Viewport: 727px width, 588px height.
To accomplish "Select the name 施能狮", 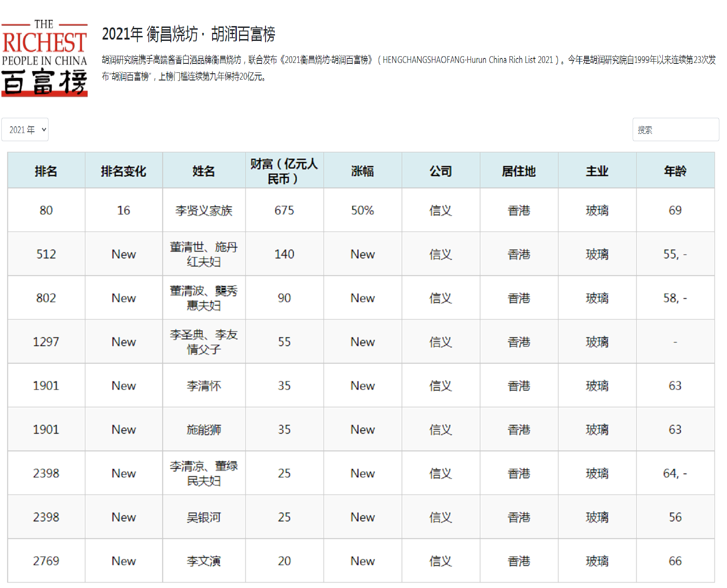I will coord(204,429).
